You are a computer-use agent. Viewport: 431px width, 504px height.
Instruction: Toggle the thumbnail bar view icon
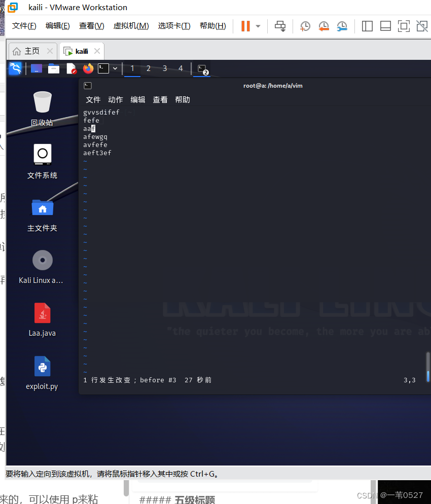[x=385, y=26]
